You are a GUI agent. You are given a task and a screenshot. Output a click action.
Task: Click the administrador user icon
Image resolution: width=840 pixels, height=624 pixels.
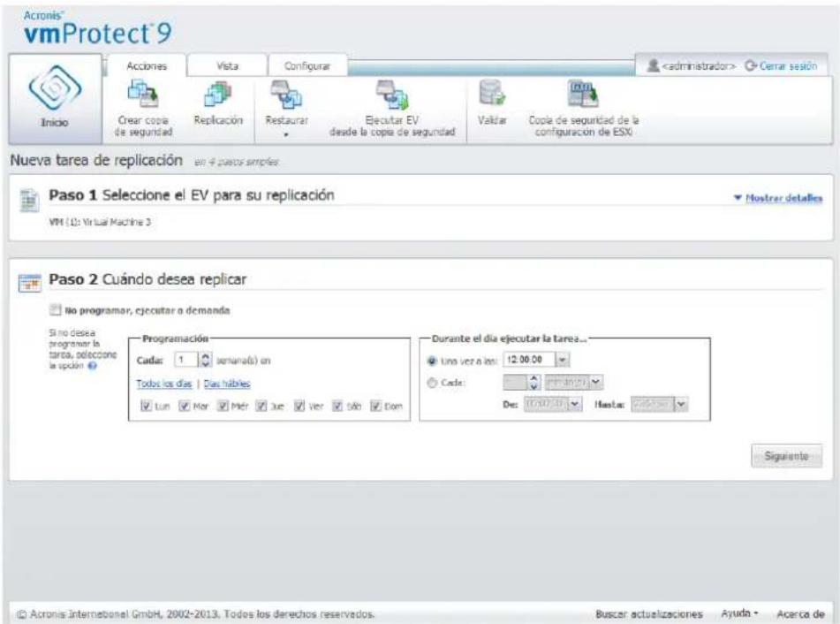tap(653, 66)
